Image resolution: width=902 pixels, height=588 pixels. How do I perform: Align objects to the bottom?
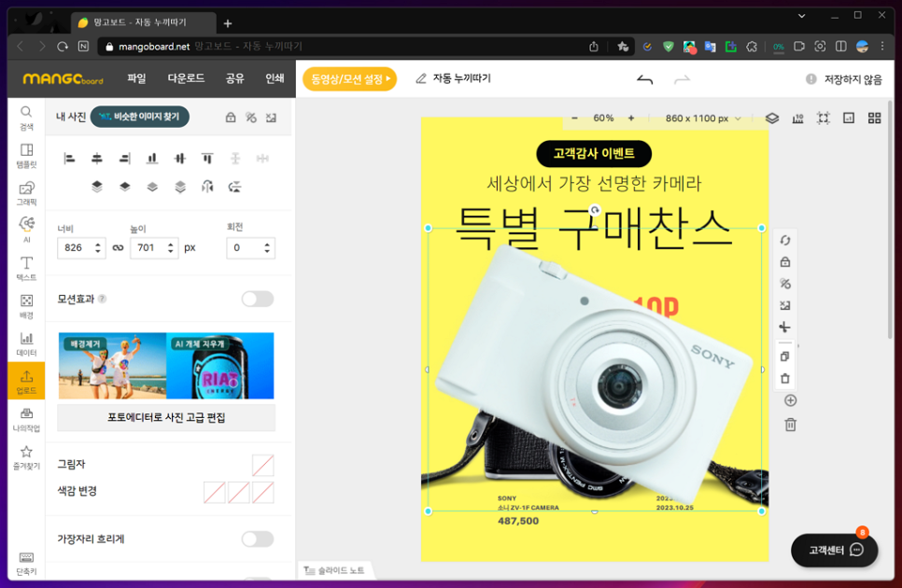(x=152, y=158)
